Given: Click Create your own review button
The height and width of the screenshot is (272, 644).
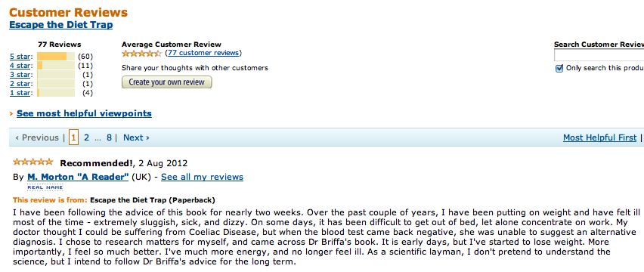Looking at the screenshot, I should pyautogui.click(x=167, y=82).
